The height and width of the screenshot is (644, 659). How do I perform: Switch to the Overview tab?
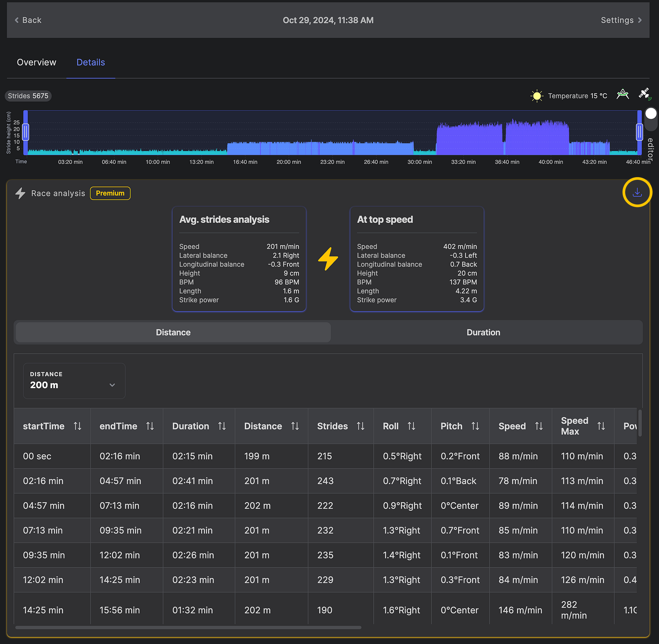tap(36, 62)
